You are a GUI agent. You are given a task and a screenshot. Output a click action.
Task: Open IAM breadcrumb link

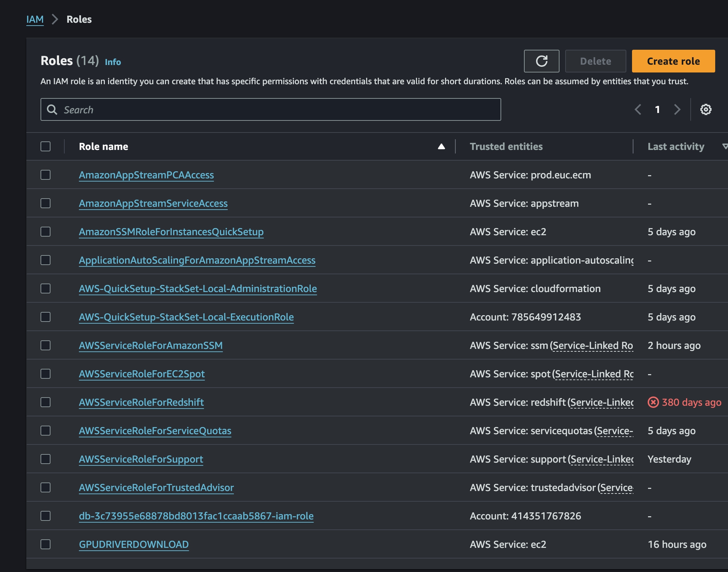point(35,19)
